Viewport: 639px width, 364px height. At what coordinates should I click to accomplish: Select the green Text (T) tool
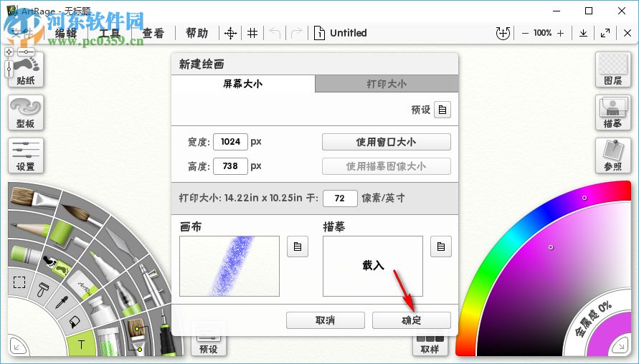[x=81, y=345]
